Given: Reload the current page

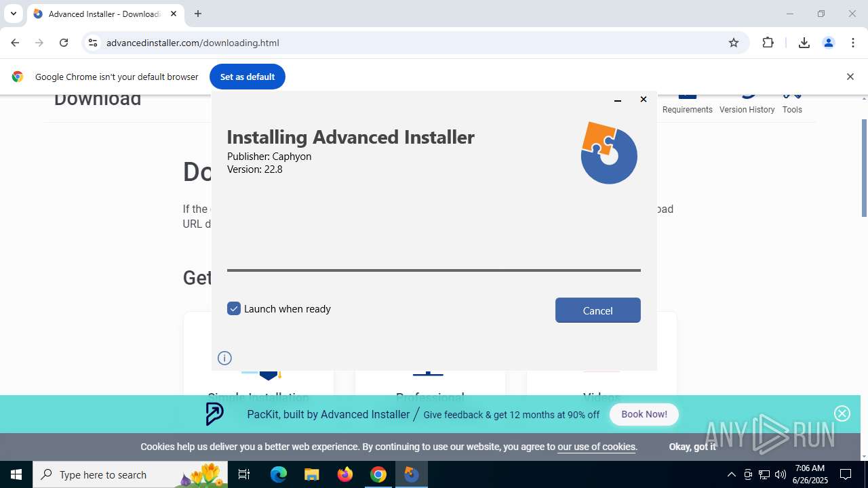Looking at the screenshot, I should point(64,43).
